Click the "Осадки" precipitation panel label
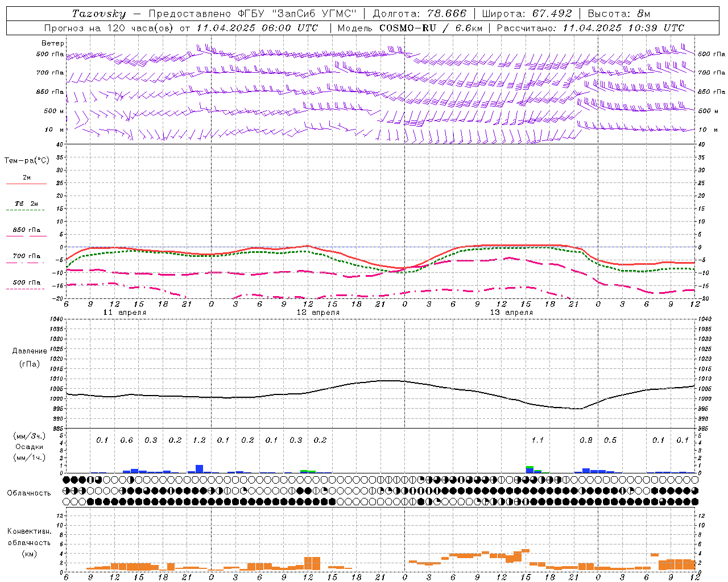 point(30,447)
